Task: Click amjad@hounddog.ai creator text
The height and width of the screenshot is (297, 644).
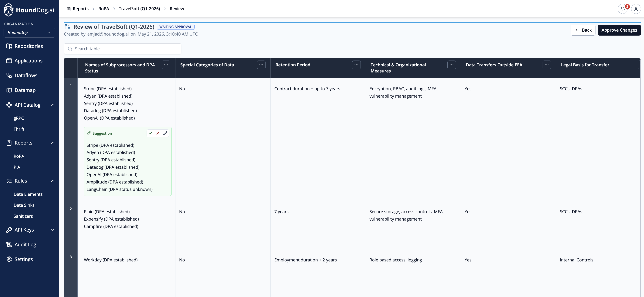Action: pos(108,34)
